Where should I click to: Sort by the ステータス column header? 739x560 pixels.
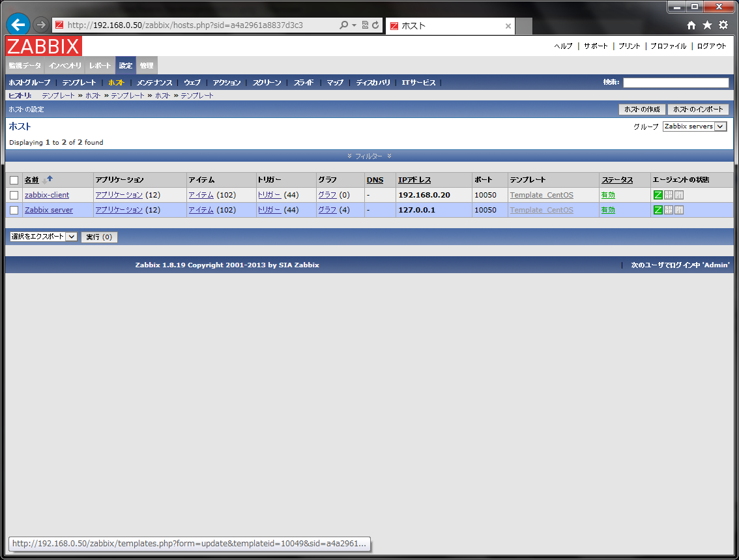[617, 180]
